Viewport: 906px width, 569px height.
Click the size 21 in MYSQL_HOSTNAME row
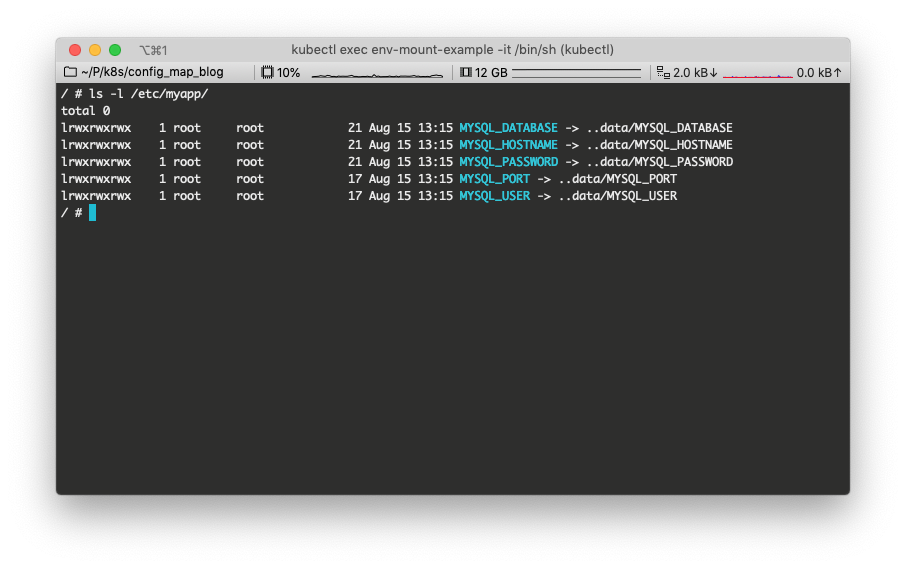tap(355, 144)
